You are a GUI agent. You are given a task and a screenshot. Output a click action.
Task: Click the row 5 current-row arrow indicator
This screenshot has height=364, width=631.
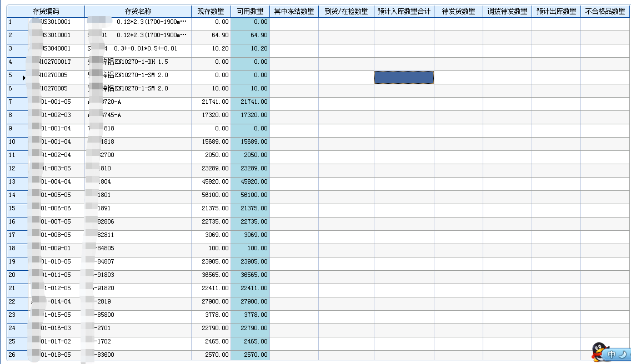(24, 78)
